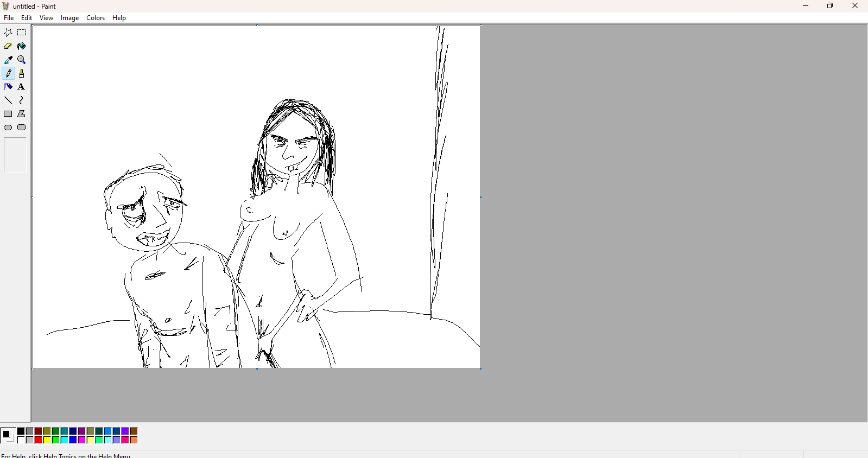
Task: Pick the Rectangle shape tool
Action: tap(8, 114)
